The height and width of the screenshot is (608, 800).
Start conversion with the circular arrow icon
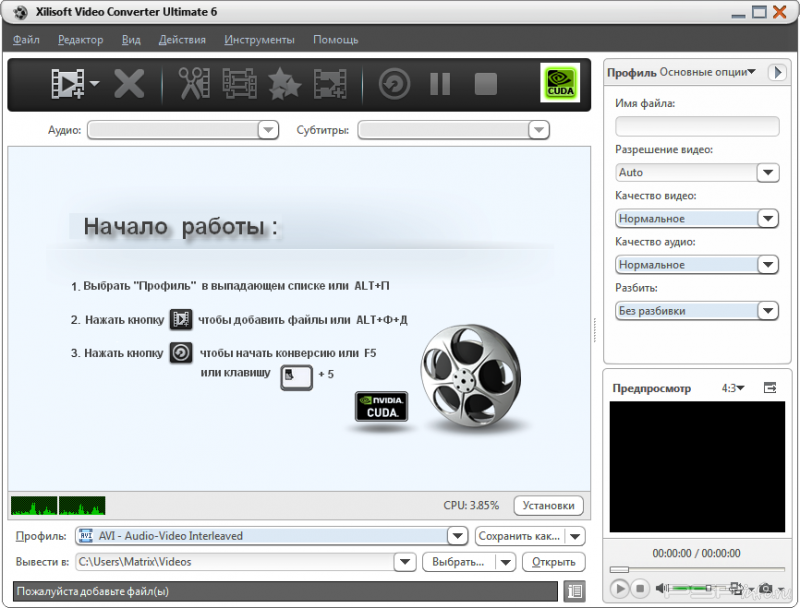click(x=394, y=84)
